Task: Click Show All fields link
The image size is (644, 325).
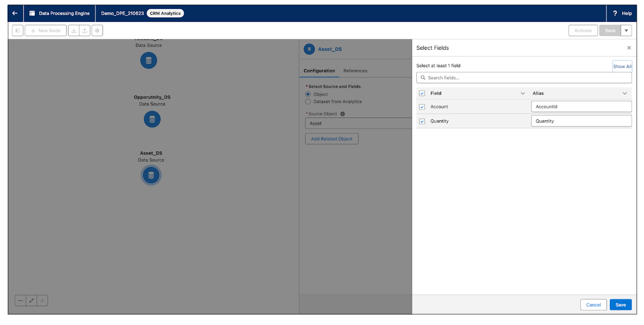Action: click(x=622, y=66)
